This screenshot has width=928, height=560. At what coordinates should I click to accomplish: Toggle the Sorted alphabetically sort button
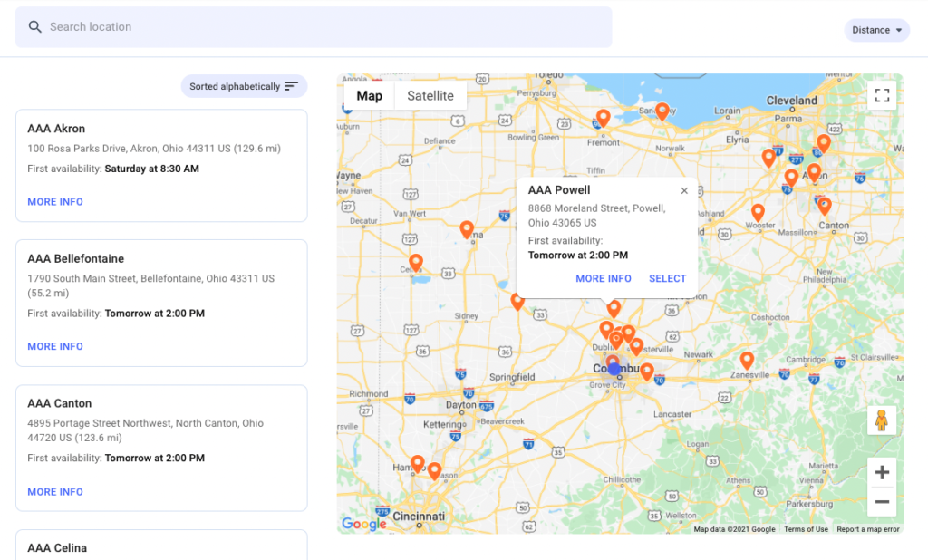point(244,86)
